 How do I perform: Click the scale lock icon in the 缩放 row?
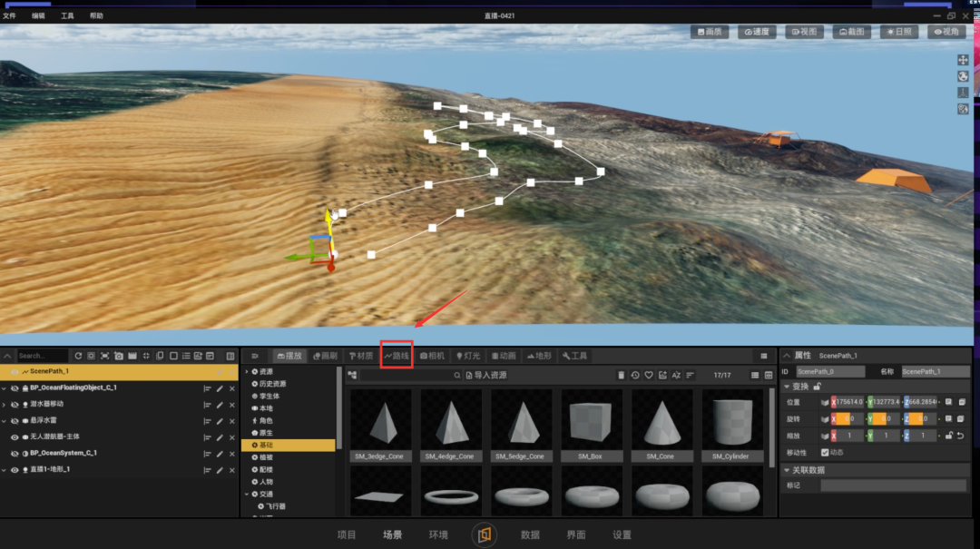coord(949,436)
